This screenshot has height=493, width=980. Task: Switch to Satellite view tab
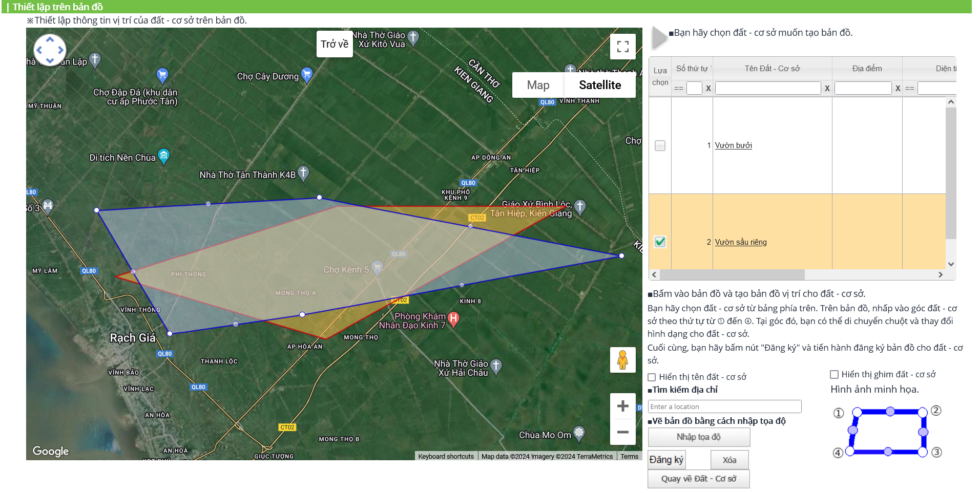click(600, 85)
